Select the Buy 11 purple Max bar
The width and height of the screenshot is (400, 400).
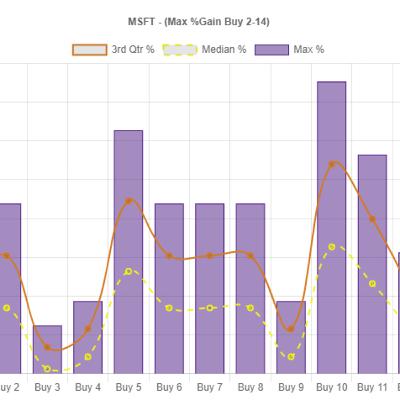click(x=372, y=264)
